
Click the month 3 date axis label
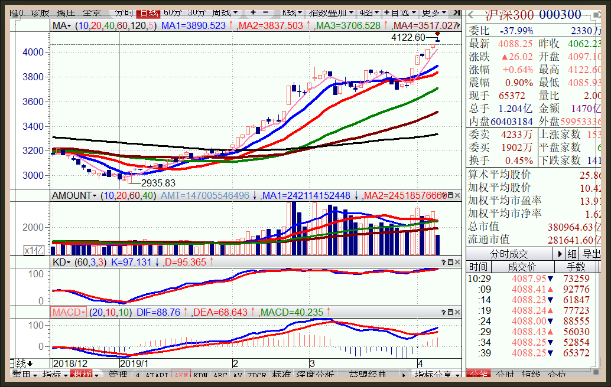pos(312,364)
